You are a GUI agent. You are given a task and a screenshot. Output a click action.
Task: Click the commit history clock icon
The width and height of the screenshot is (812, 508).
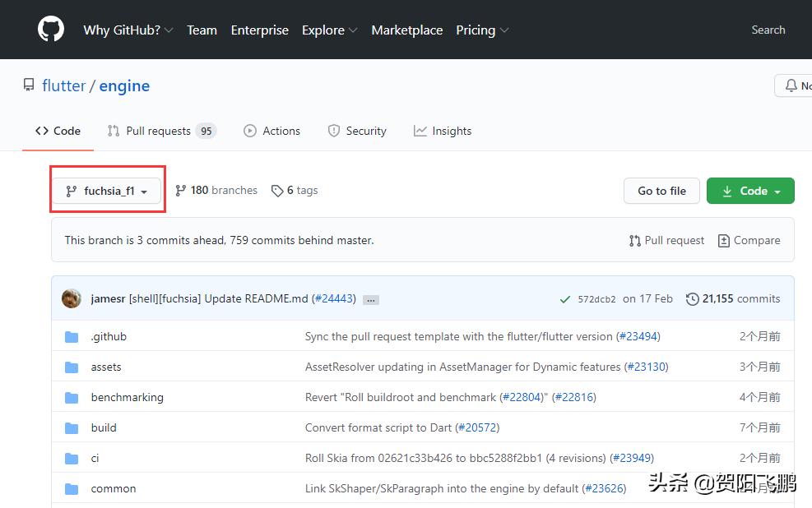(692, 299)
